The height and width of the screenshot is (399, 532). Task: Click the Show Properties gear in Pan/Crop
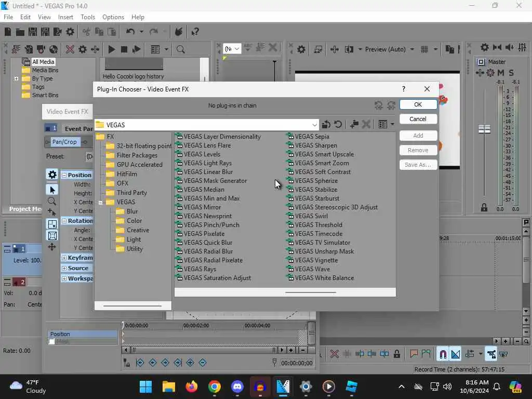pos(52,175)
